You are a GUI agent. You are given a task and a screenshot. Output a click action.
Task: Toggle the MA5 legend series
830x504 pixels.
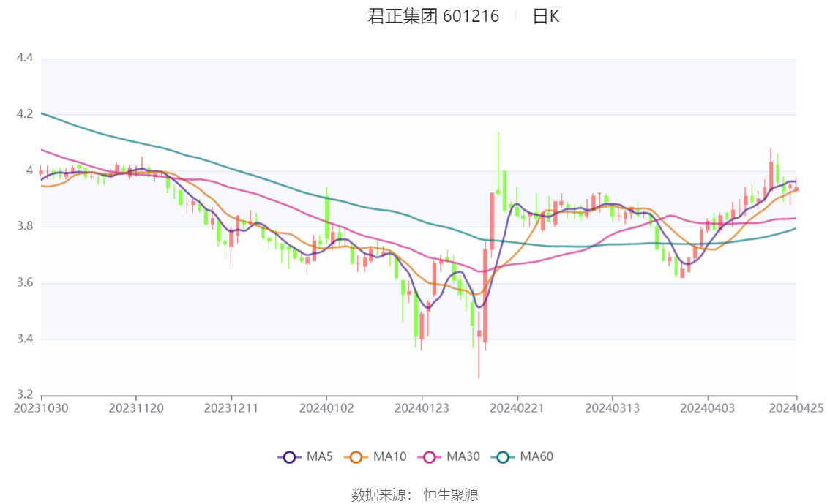305,457
